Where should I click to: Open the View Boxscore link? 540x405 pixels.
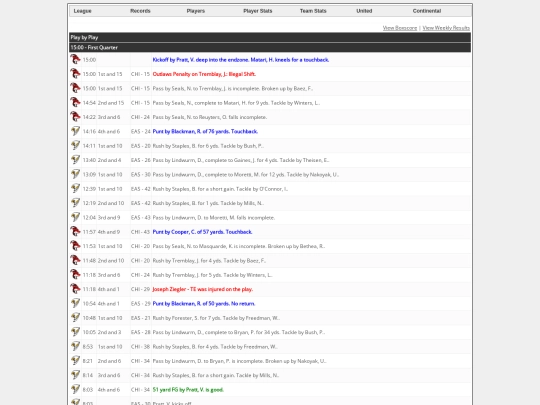(400, 28)
